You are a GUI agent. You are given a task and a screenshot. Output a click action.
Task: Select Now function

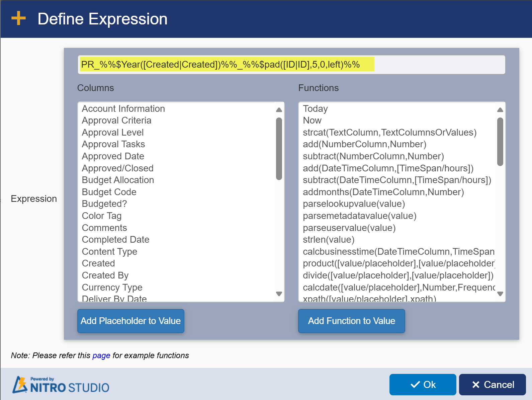pos(312,121)
